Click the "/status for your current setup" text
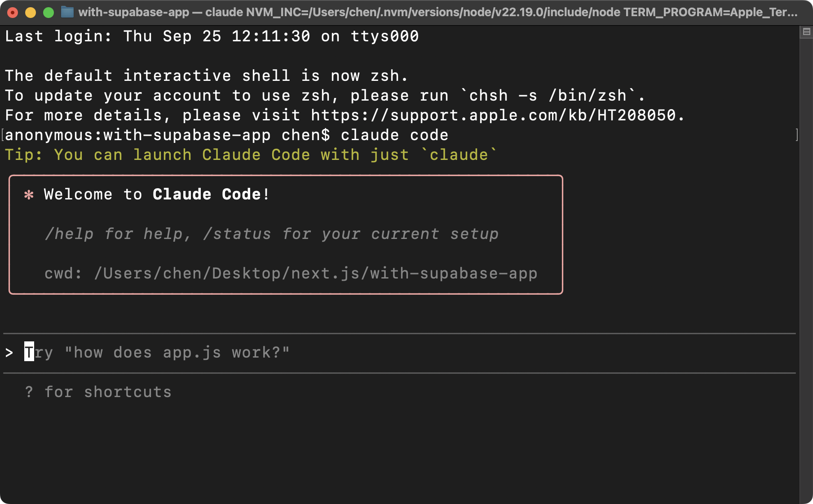The height and width of the screenshot is (504, 813). pos(350,234)
